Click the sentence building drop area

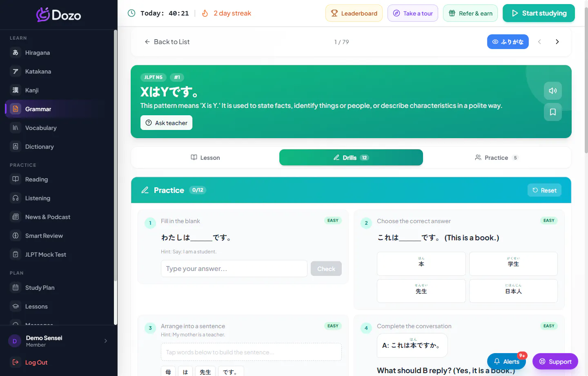point(251,352)
